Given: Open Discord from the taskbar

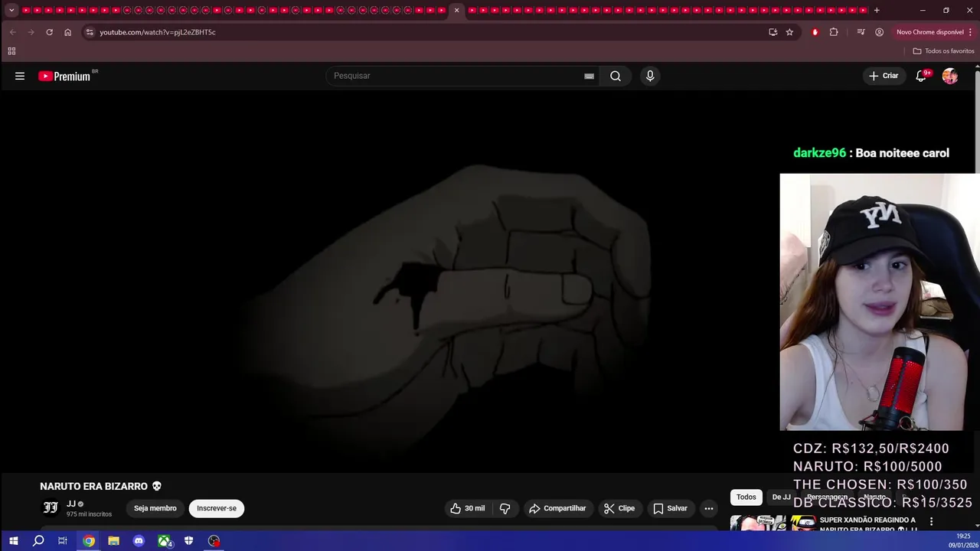Looking at the screenshot, I should click(139, 541).
